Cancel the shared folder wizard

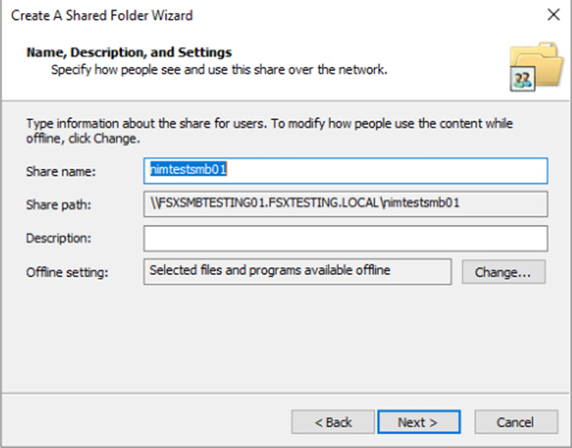(x=516, y=422)
